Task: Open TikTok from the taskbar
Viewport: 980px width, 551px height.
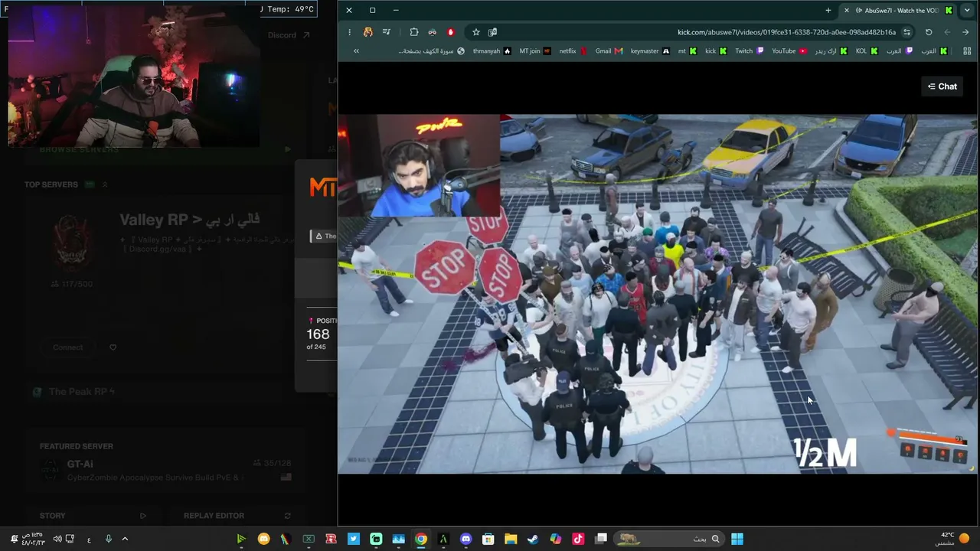Action: tap(578, 539)
